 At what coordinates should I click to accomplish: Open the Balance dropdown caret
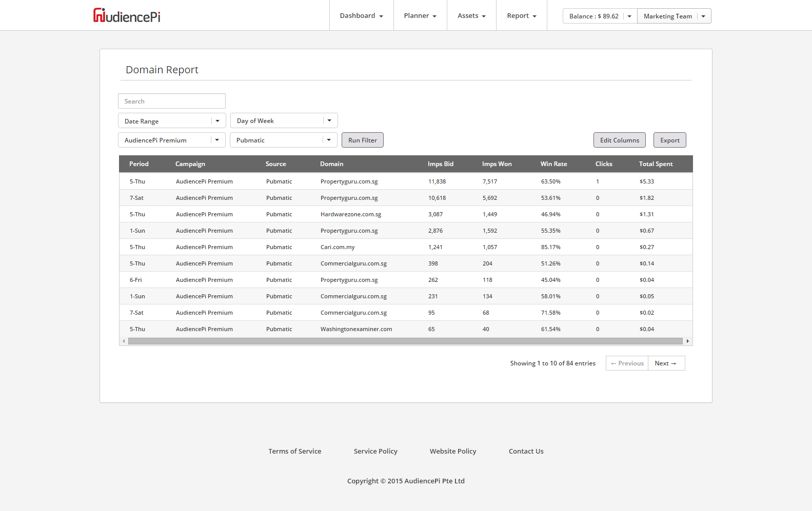click(x=629, y=16)
